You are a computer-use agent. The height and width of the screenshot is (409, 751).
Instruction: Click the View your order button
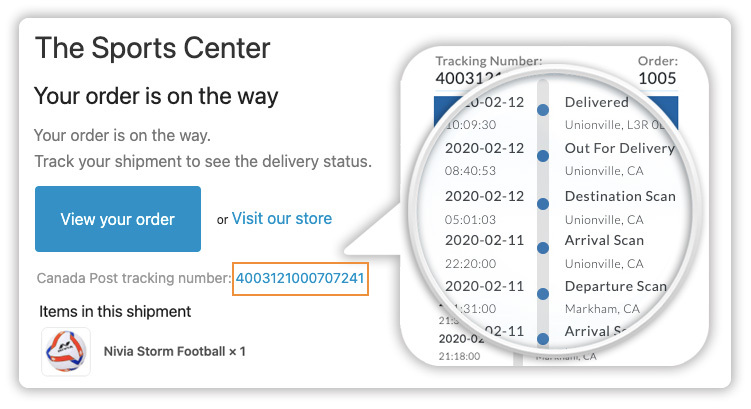coord(118,219)
